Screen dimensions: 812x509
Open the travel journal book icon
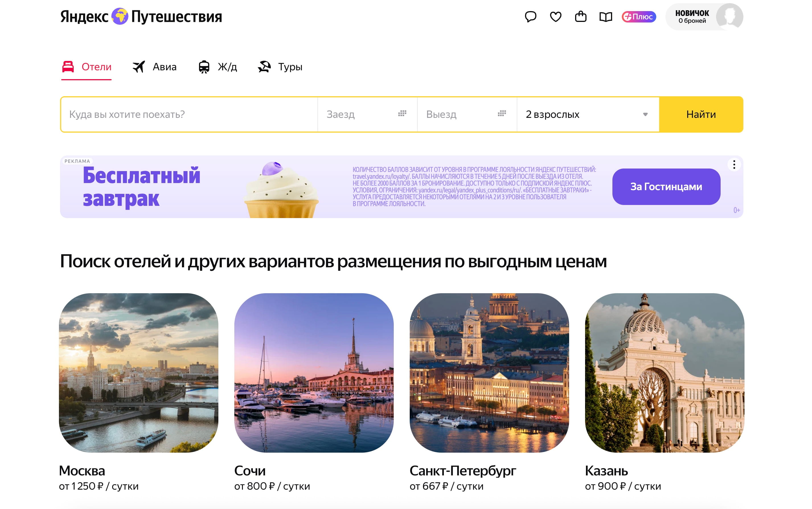606,17
